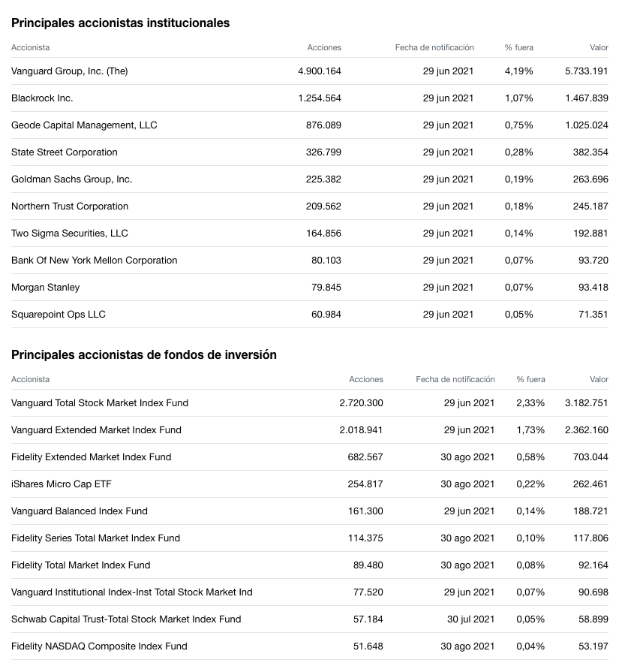Select the Vanguard Group, Inc. (The) row
The image size is (628, 672).
310,71
